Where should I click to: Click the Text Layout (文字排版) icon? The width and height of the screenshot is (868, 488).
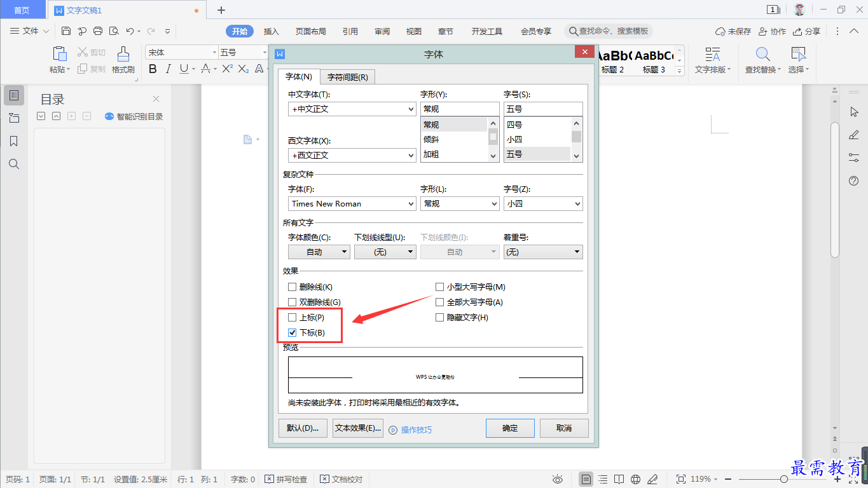tap(713, 54)
